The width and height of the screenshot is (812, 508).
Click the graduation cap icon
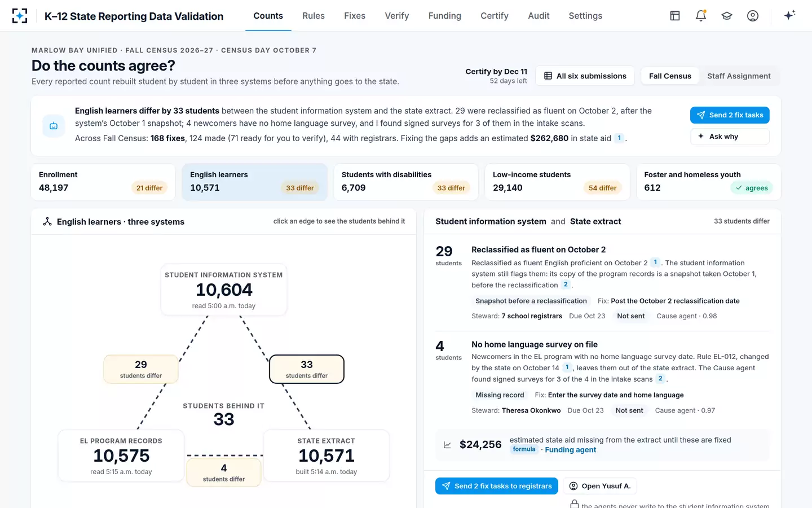click(x=727, y=16)
